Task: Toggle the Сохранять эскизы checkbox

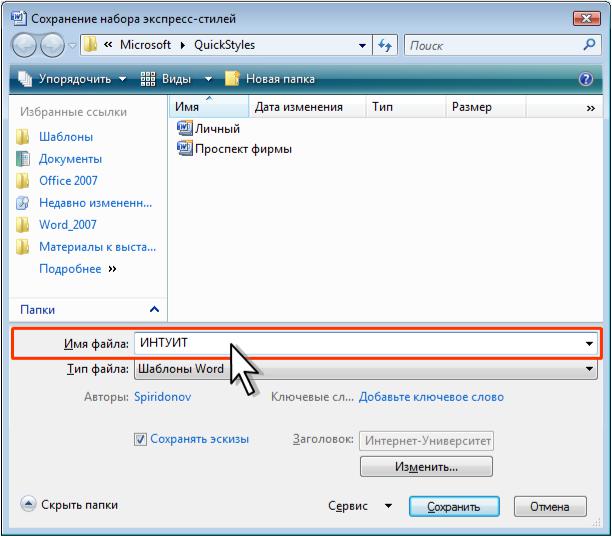Action: 141,439
